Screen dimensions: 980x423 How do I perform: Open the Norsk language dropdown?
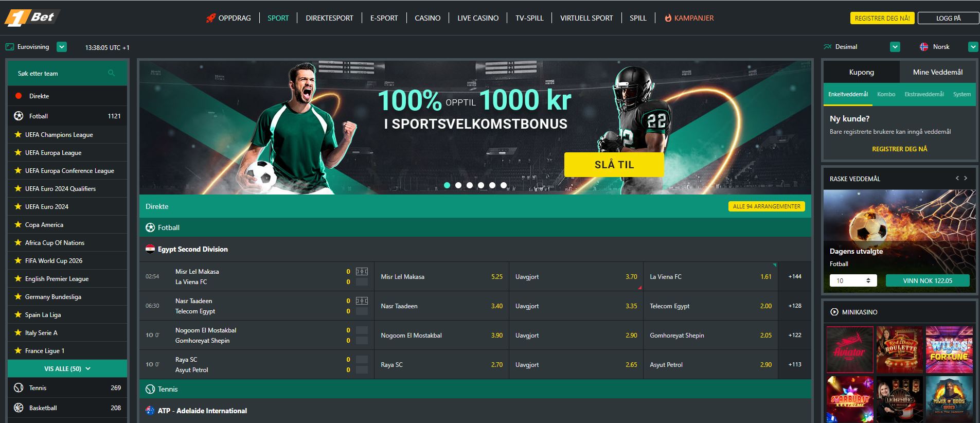tap(973, 47)
